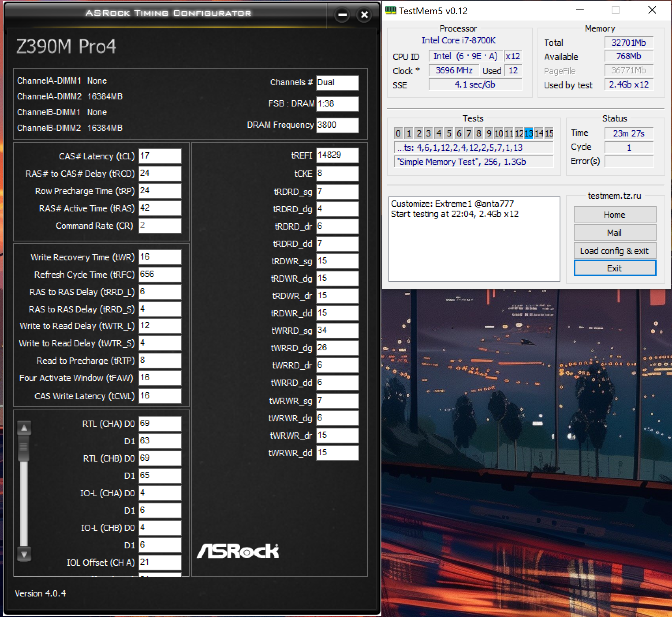672x617 pixels.
Task: Click the Clock value 3696 MHz
Action: 454,70
